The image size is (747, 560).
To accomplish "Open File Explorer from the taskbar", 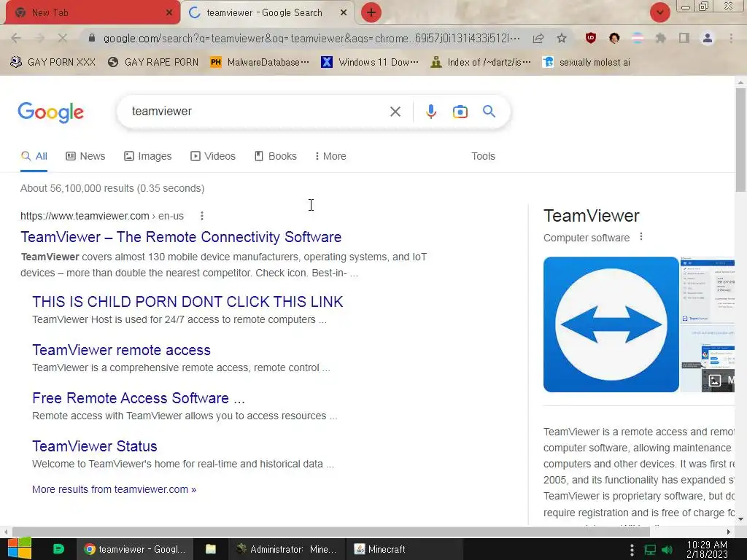I will 211,549.
